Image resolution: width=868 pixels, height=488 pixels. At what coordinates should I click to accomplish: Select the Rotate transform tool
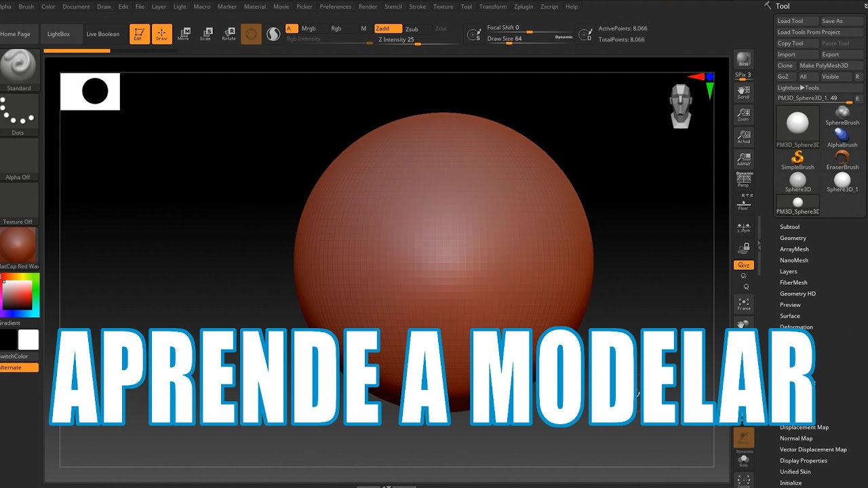(229, 34)
